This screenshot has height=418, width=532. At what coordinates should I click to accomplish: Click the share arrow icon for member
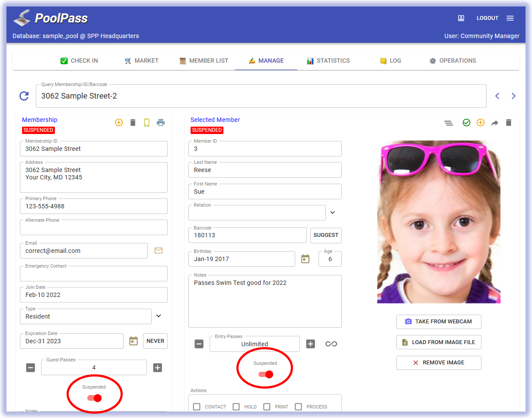coord(495,123)
